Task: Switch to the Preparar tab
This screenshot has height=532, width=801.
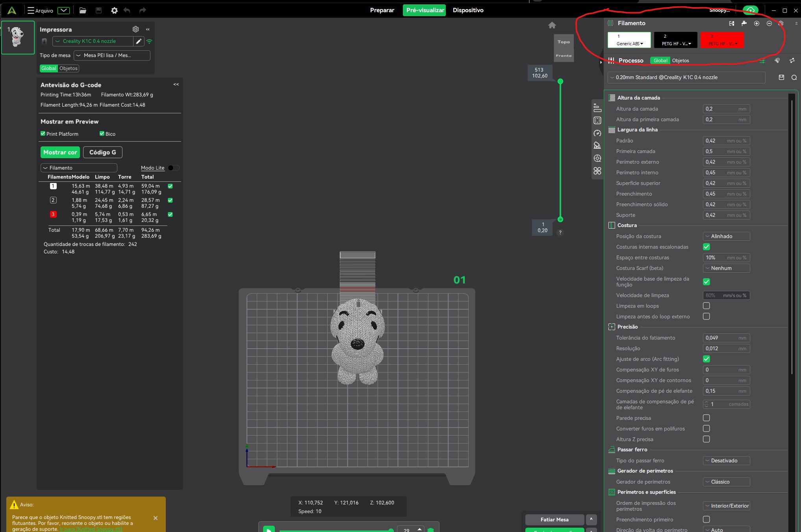Action: point(382,10)
